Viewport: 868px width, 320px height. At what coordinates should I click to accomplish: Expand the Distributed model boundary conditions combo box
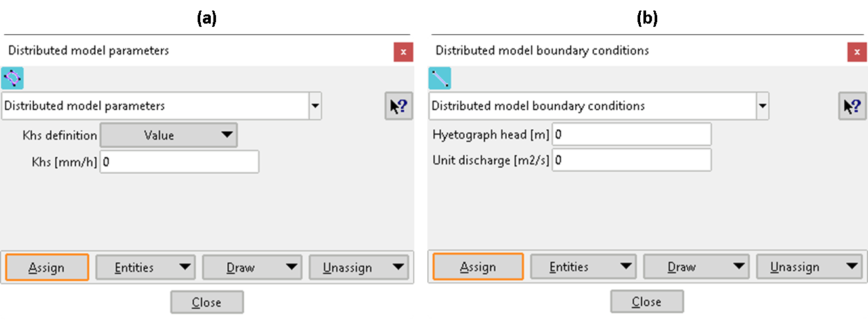tap(762, 106)
